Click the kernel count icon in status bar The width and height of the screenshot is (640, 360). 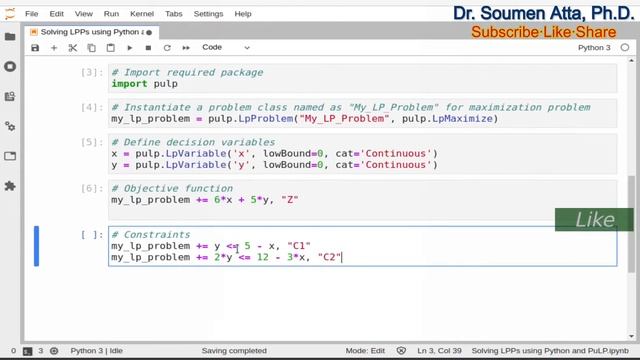54,351
